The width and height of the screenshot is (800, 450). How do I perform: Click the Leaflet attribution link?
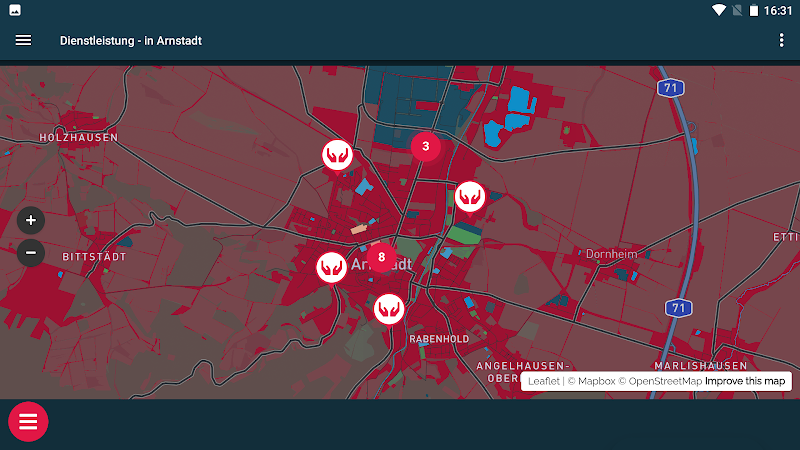click(x=544, y=381)
